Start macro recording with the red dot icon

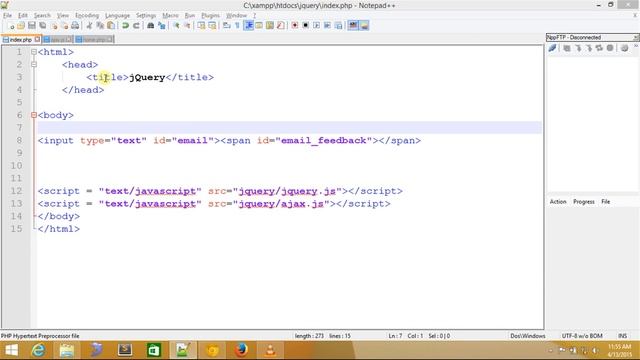tap(294, 26)
